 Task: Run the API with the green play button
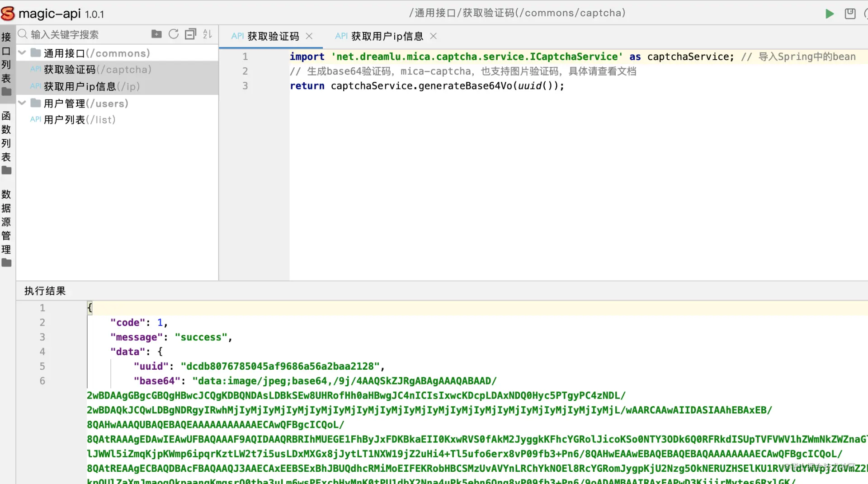[x=829, y=14]
